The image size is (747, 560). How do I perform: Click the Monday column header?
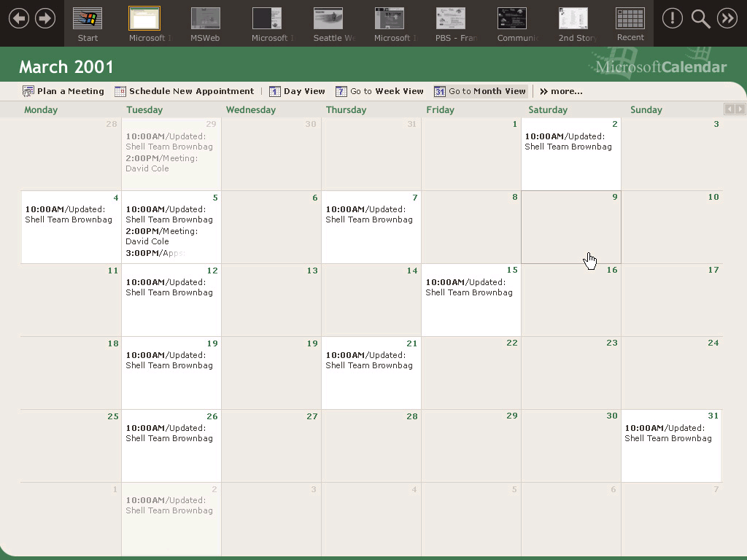41,109
